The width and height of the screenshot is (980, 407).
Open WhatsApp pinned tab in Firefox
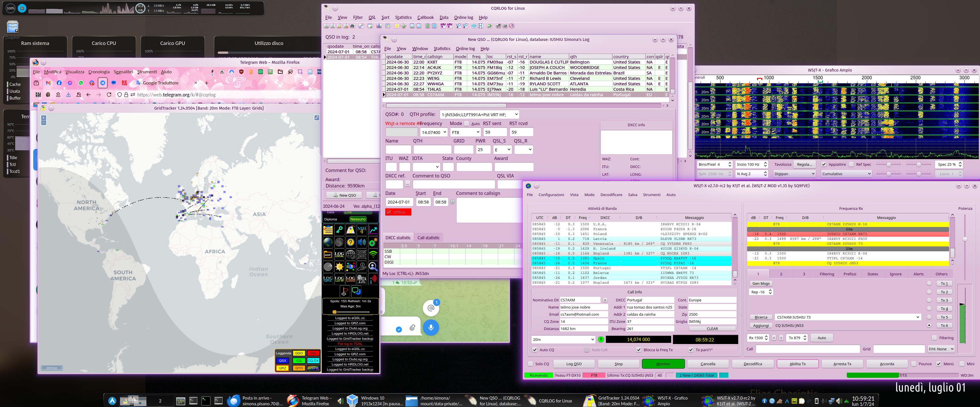point(81,83)
